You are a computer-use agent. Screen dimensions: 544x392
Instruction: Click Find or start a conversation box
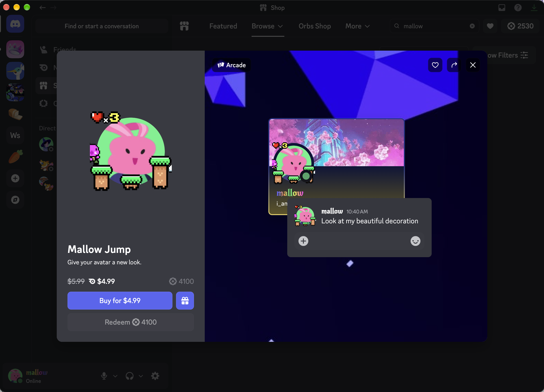pos(101,26)
